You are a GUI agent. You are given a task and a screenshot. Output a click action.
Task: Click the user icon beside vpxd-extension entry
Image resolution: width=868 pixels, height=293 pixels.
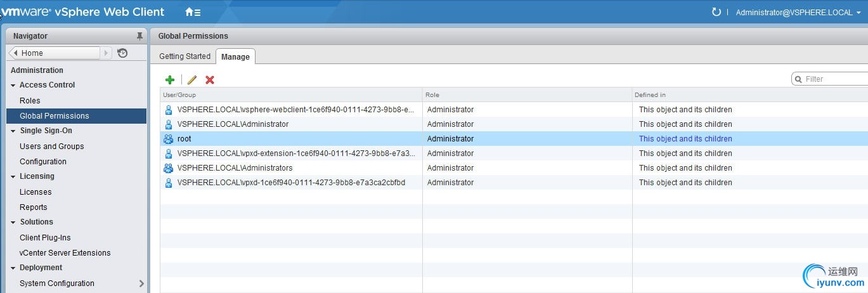[x=169, y=153]
